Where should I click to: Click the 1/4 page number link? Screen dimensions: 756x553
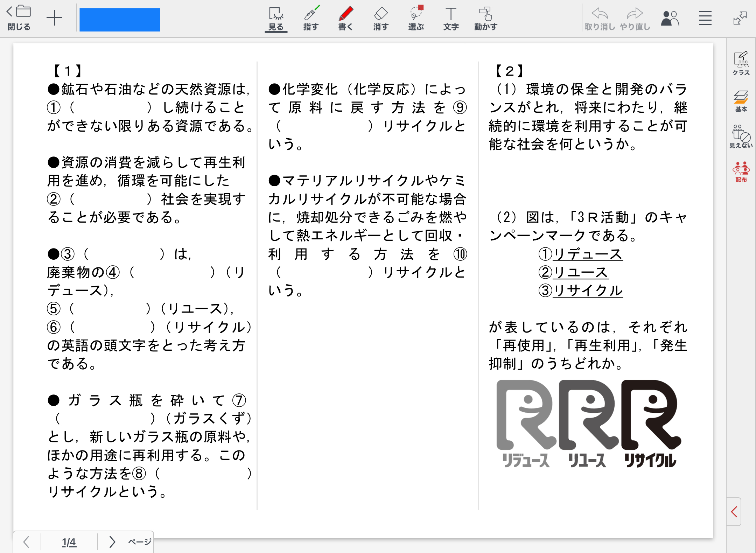pos(69,542)
